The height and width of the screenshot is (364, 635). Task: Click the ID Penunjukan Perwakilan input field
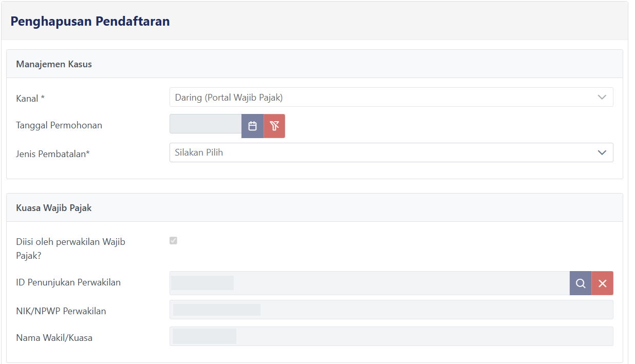[x=369, y=283]
